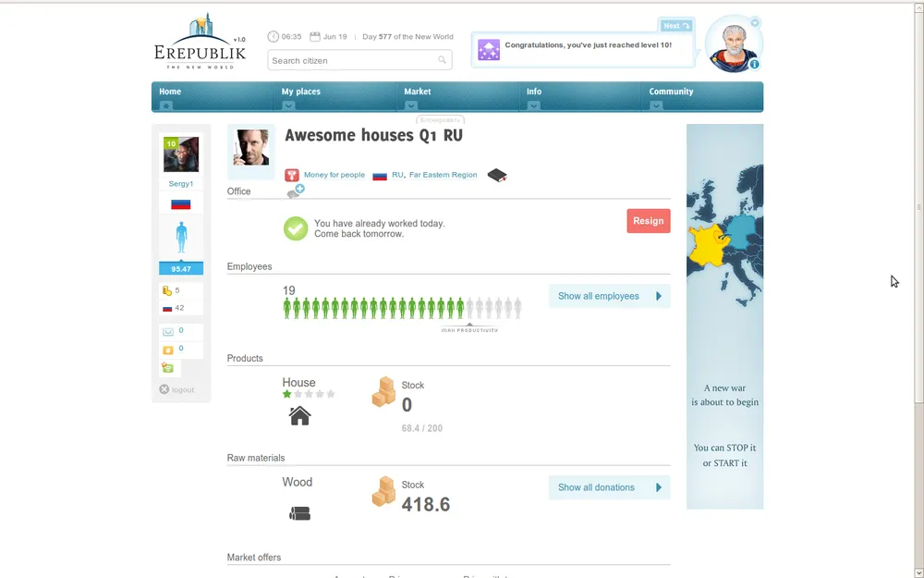The width and height of the screenshot is (924, 578).
Task: Open the messages envelope icon
Action: click(168, 331)
